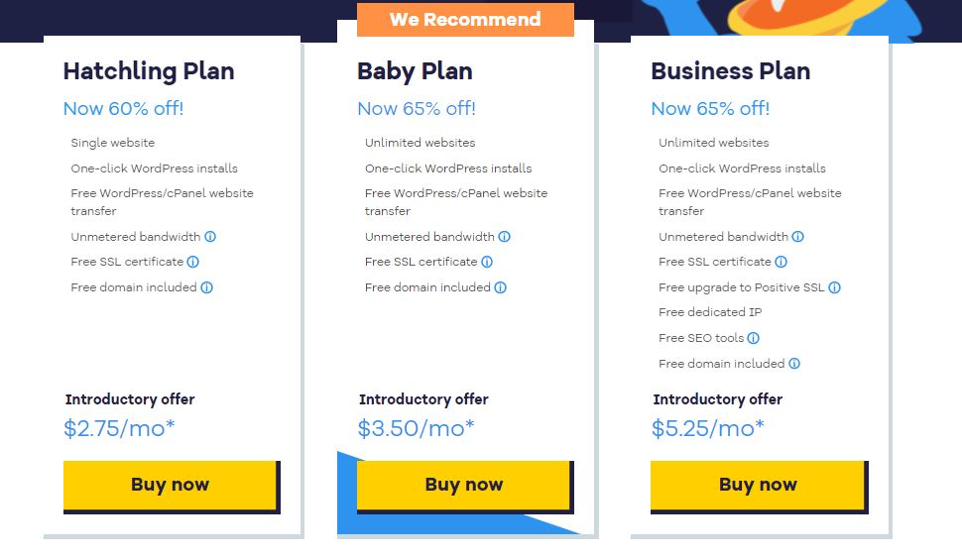This screenshot has height=560, width=962.
Task: Show info for Baby Plan Free domain included
Action: (501, 287)
